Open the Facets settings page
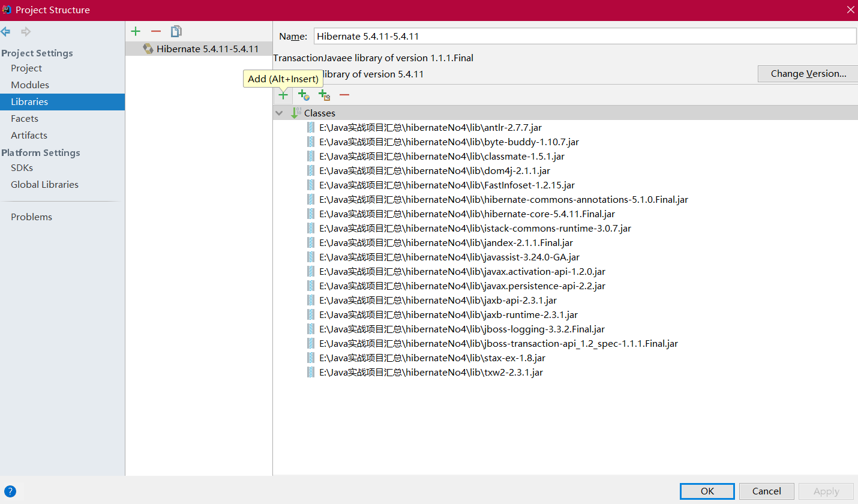 25,119
